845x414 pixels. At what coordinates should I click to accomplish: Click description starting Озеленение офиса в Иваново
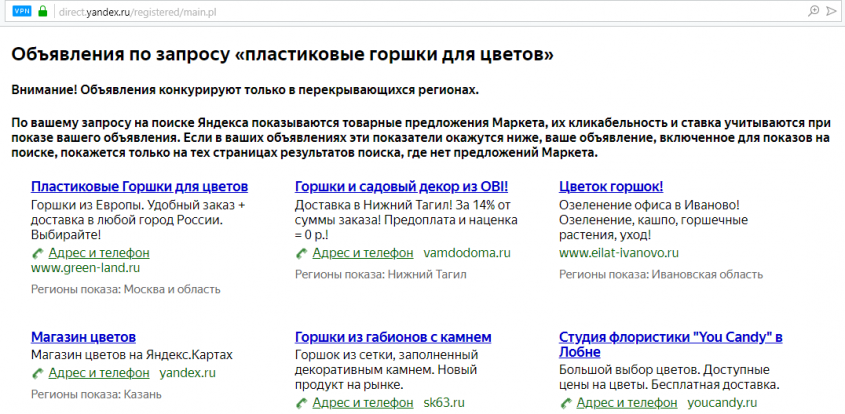(x=654, y=220)
